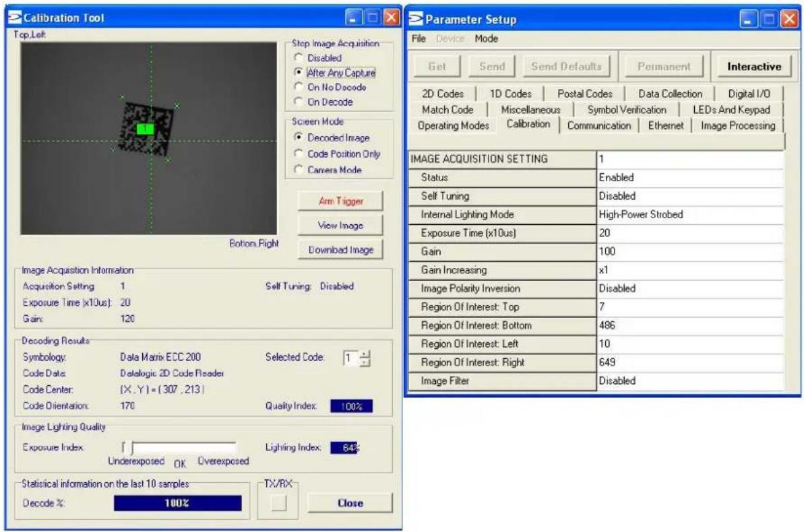Click Region Of Interest: Right value 649
This screenshot has height=532, width=804.
coord(690,362)
